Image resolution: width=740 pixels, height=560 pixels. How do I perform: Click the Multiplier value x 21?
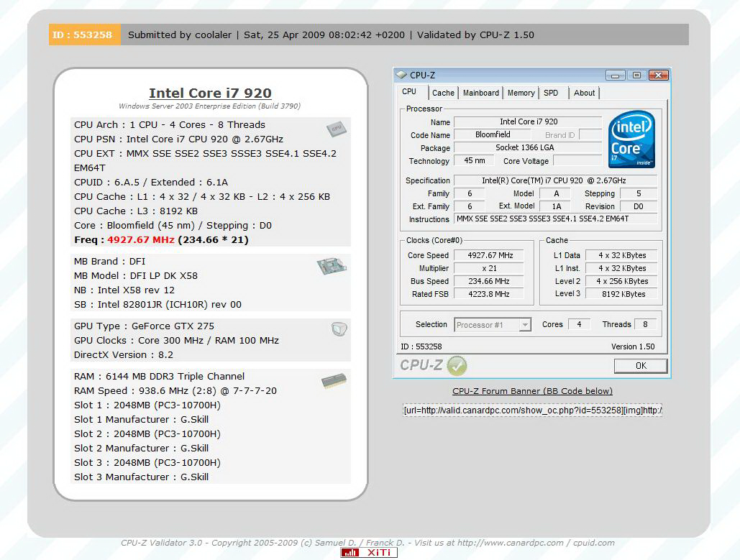pyautogui.click(x=489, y=268)
